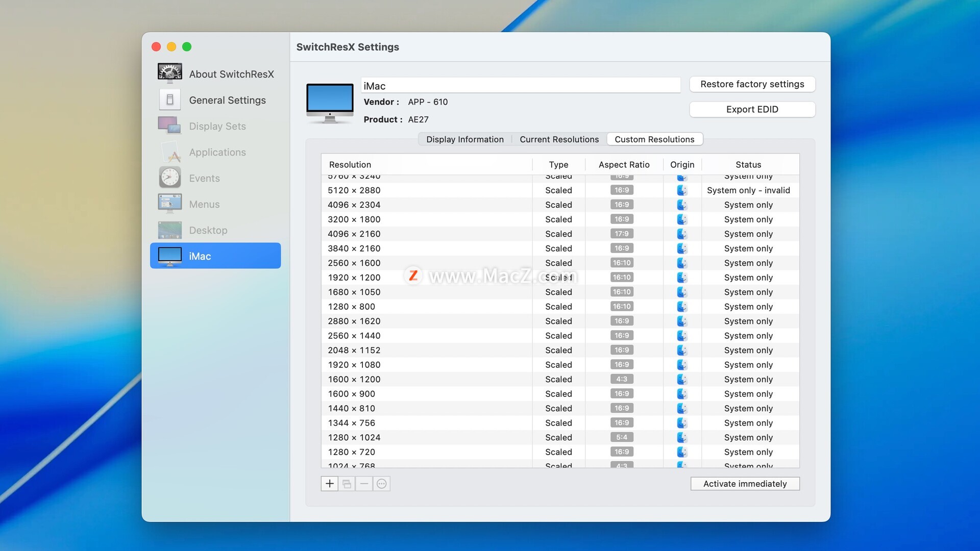Select the 1920 × 1200 resolution row
The width and height of the screenshot is (980, 551).
click(560, 278)
